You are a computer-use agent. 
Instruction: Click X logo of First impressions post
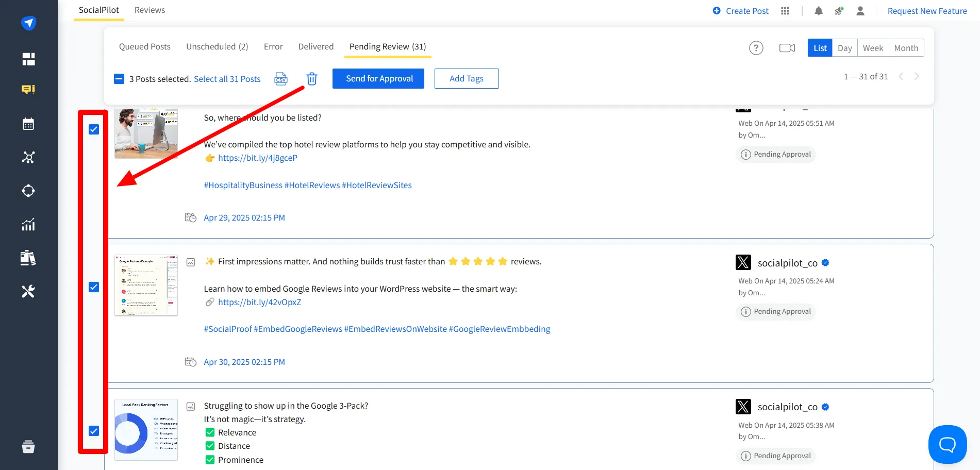tap(743, 262)
